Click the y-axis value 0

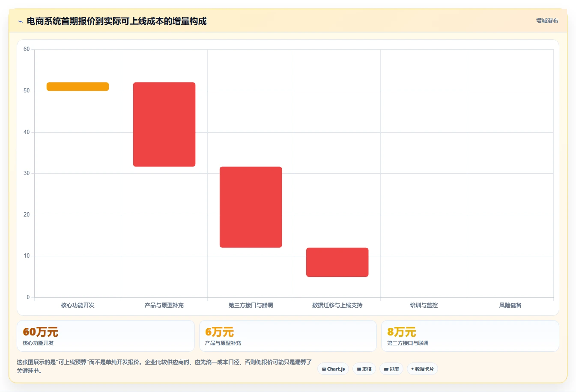28,297
